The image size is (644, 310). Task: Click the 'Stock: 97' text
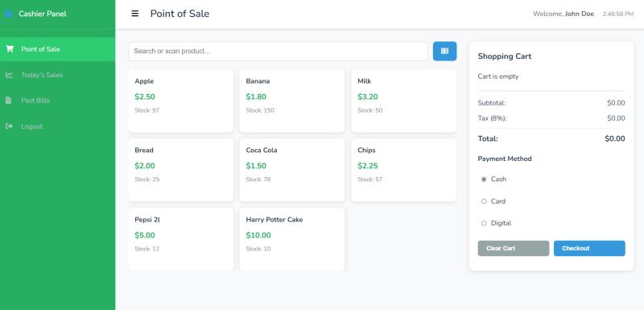click(147, 110)
